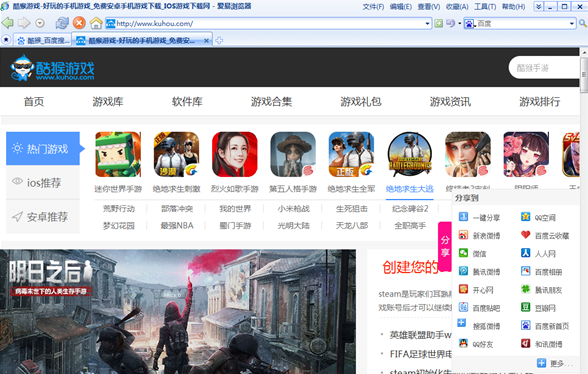Share to QQ空间 icon
This screenshot has height=374, width=588.
pos(525,217)
